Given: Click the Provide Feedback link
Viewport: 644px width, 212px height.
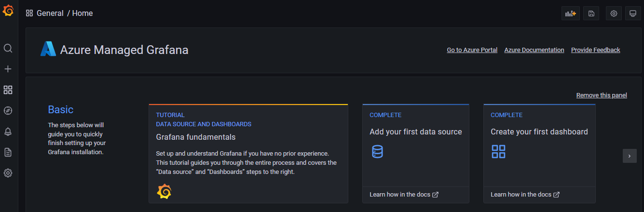Looking at the screenshot, I should tap(595, 50).
